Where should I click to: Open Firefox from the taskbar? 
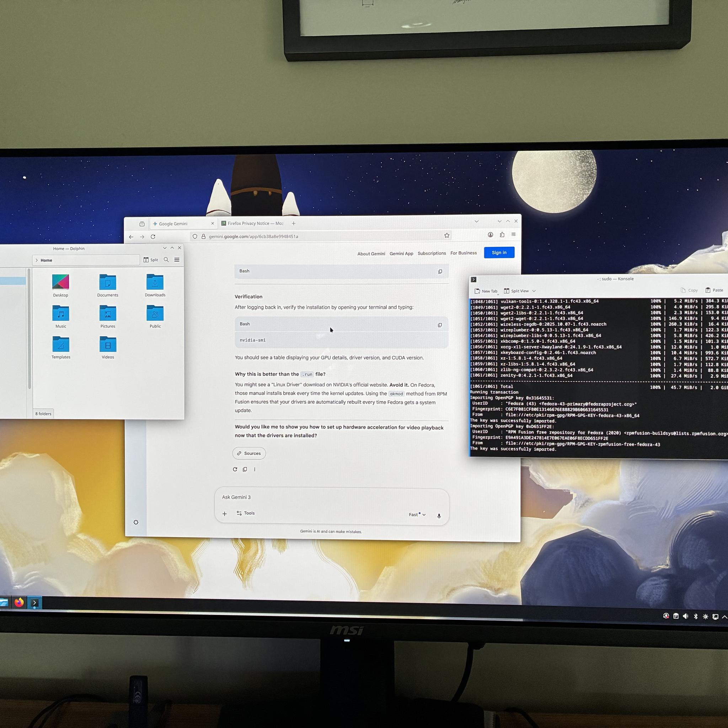19,603
